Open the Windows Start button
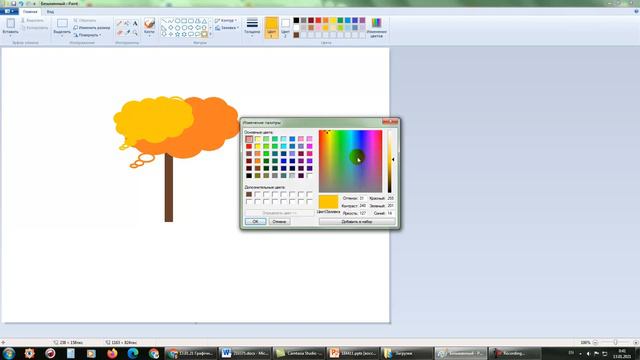The image size is (640, 360). point(9,353)
